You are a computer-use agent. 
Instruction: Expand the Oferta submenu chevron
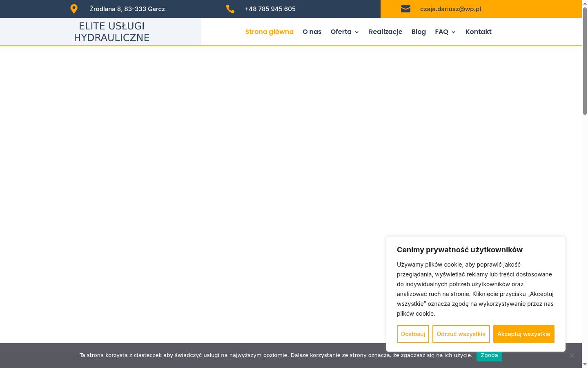click(357, 32)
